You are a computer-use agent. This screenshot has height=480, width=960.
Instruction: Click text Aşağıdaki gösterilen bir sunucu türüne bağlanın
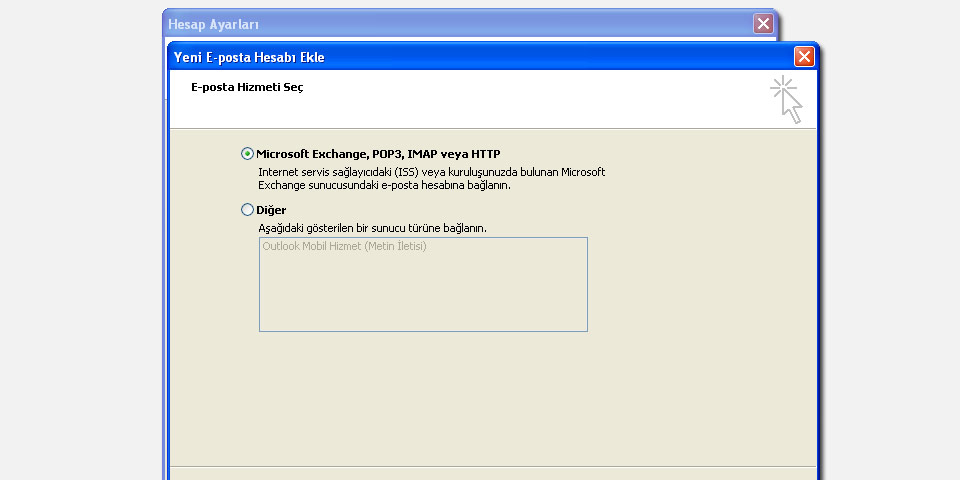click(372, 228)
